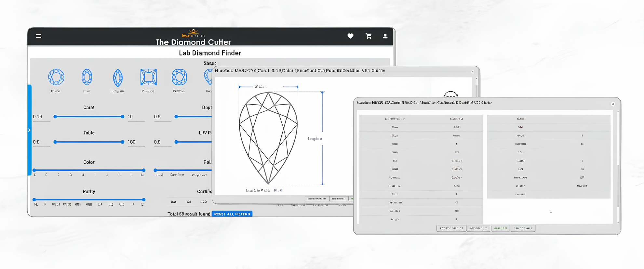The width and height of the screenshot is (644, 269).
Task: Click the Purity slider's left handle
Action: (x=34, y=199)
